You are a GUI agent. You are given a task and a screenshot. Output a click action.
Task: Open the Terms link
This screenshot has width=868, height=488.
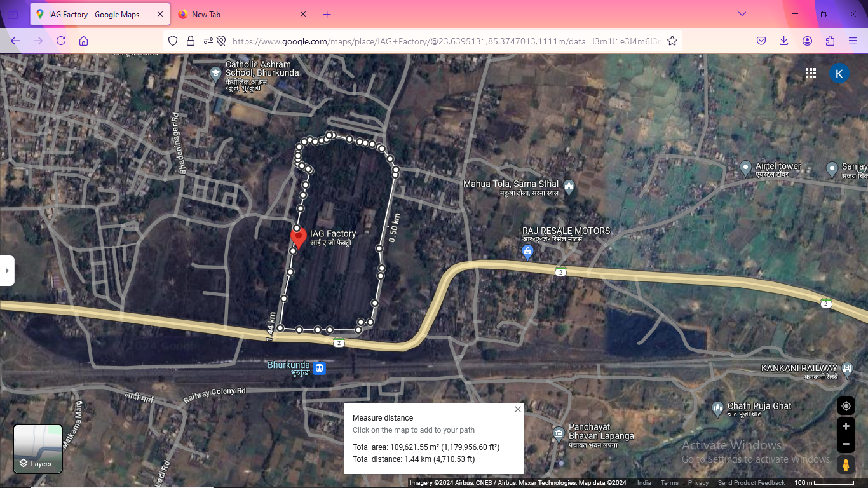669,483
